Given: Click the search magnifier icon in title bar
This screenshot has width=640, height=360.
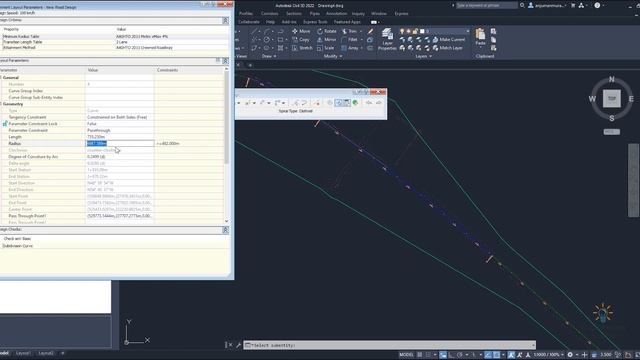Looking at the screenshot, I should click(522, 5).
